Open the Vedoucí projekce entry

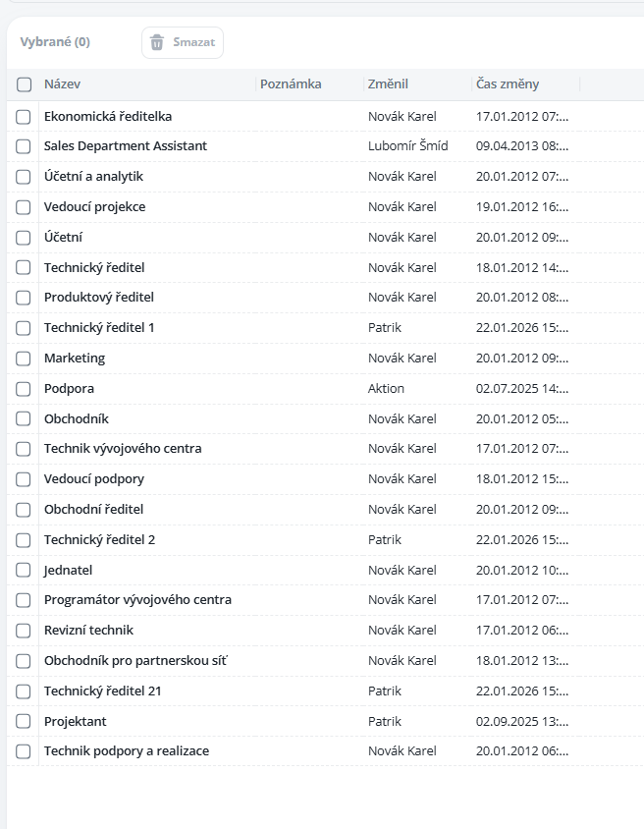point(94,207)
